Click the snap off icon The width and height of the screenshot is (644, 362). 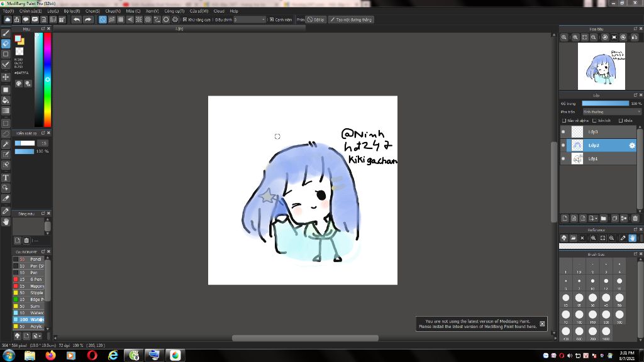point(103,19)
